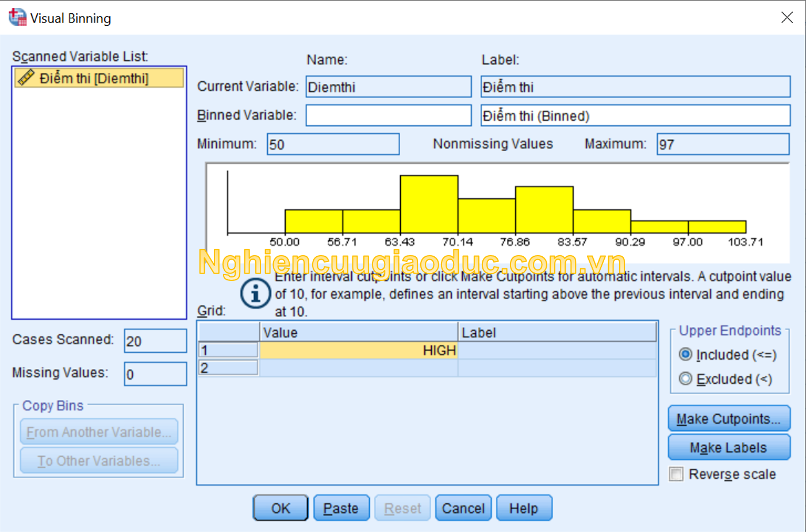Select Excluded (<) upper endpoint option
The width and height of the screenshot is (806, 532).
coord(685,379)
